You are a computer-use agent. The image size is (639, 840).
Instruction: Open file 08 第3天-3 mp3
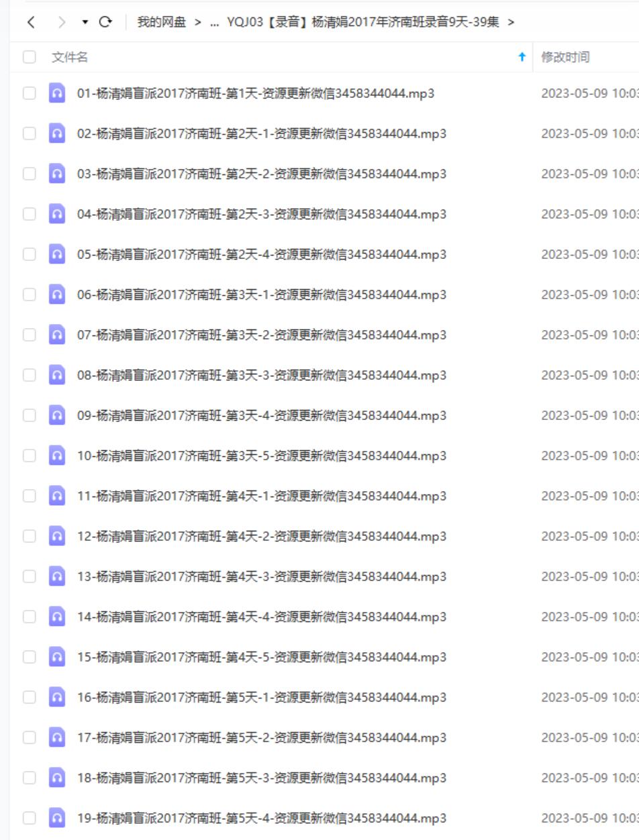coord(261,375)
